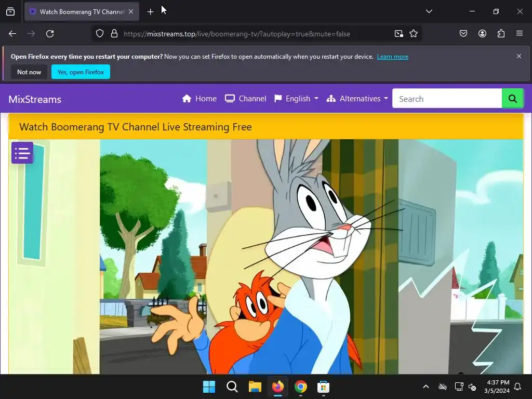The image size is (532, 399).
Task: Click the address bar URL
Action: (237, 34)
